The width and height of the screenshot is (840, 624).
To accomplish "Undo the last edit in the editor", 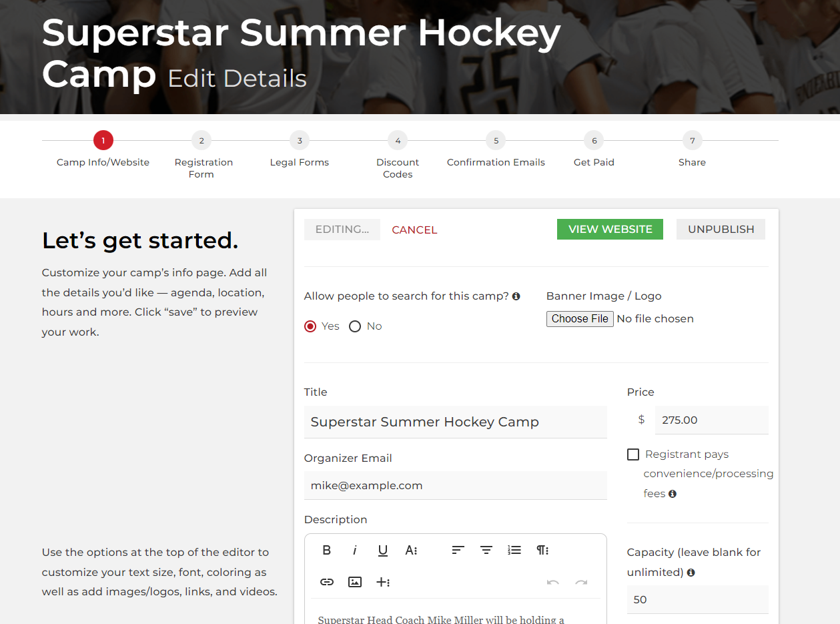I will 552,581.
